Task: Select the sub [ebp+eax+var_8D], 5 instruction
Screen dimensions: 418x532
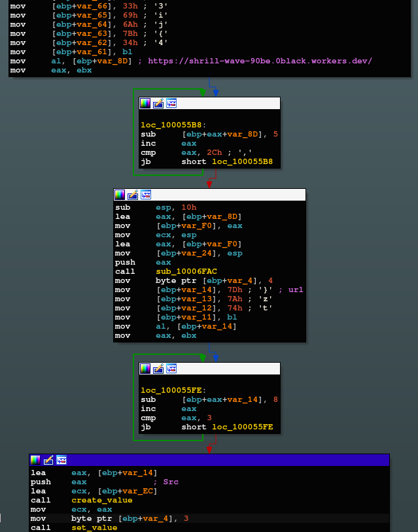Action: point(209,134)
